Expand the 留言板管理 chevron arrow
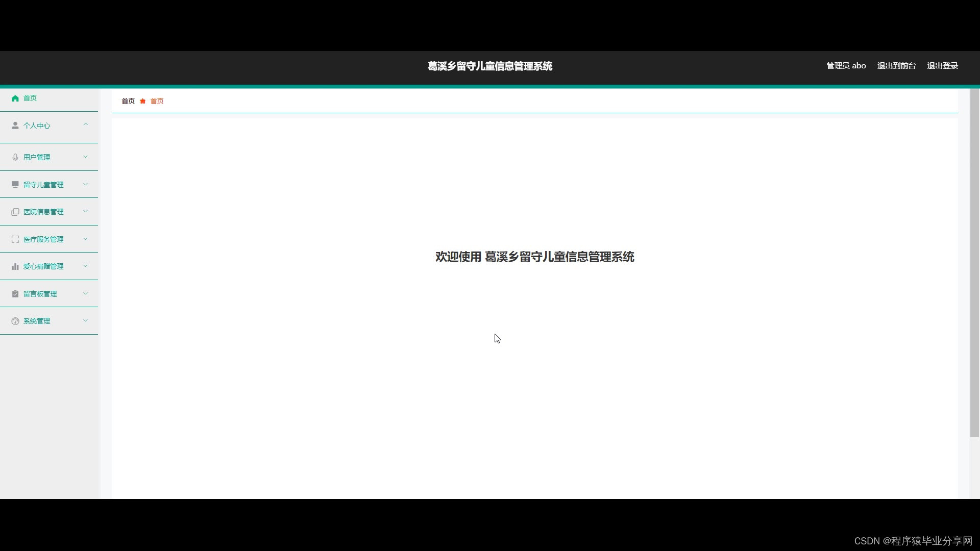This screenshot has height=551, width=980. click(85, 293)
